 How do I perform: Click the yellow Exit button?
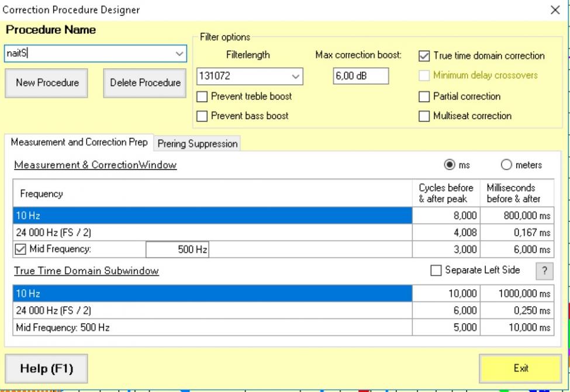(520, 369)
